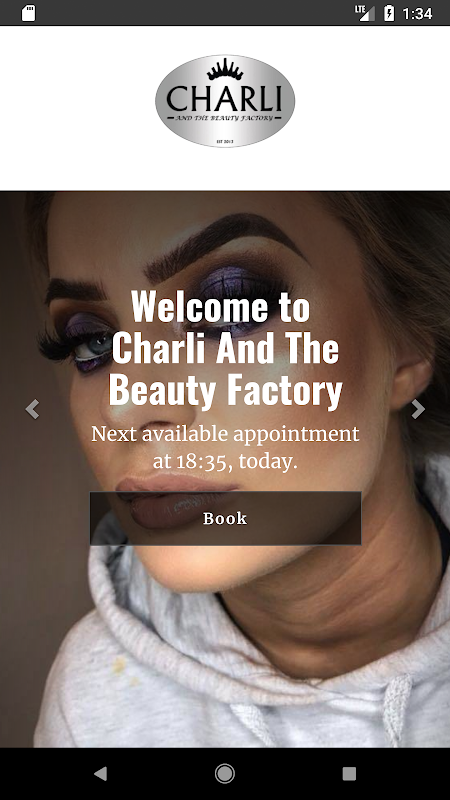Click the Book appointment button
This screenshot has height=800, width=450.
(x=226, y=518)
